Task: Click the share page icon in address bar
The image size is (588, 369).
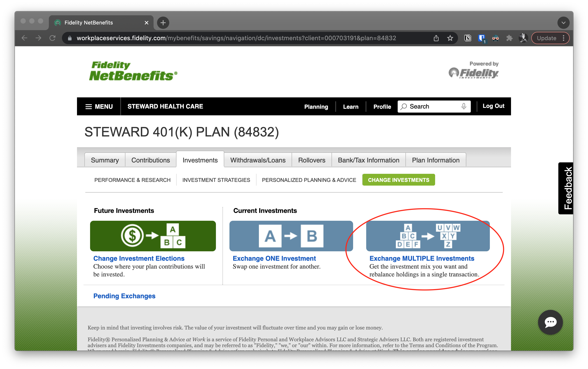Action: (x=436, y=38)
